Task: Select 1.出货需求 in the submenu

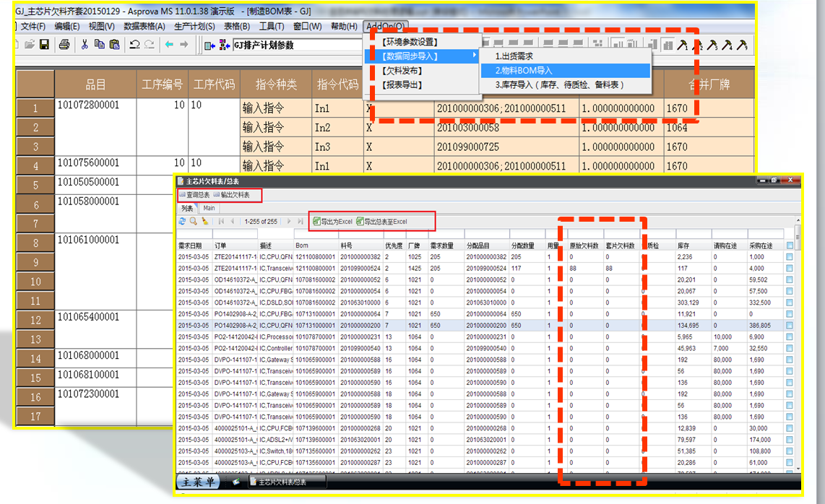Action: 566,56
